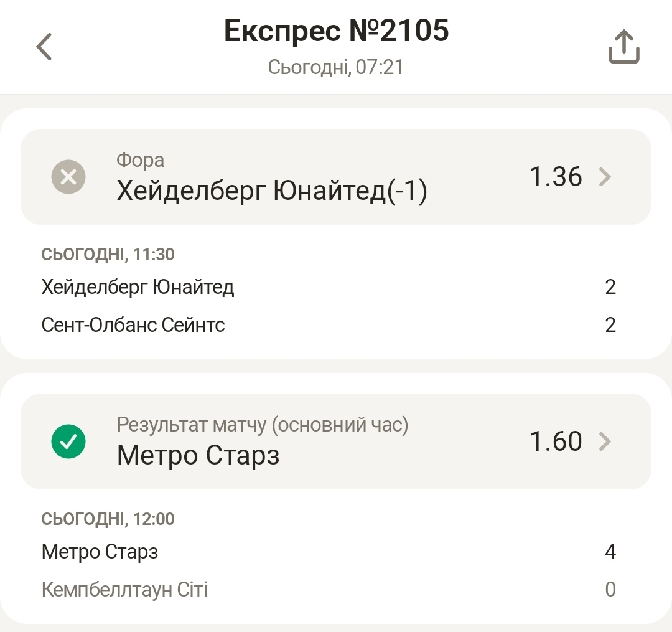Tap the odds value 1.60
672x632 pixels.
click(x=556, y=441)
